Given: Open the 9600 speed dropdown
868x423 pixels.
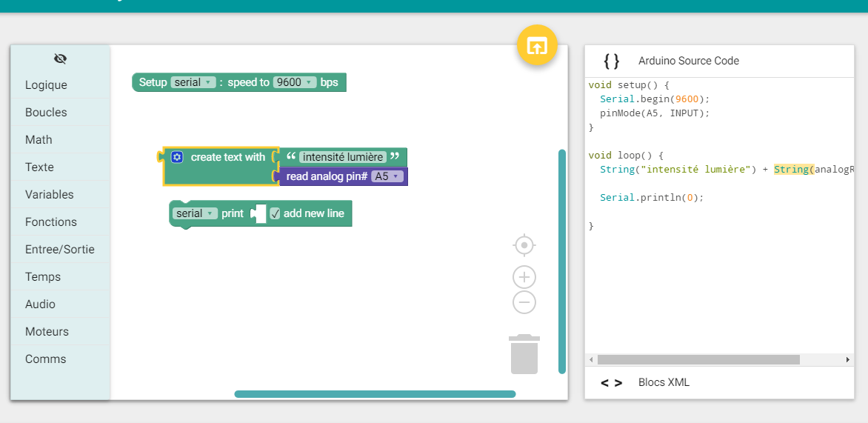Looking at the screenshot, I should point(294,82).
